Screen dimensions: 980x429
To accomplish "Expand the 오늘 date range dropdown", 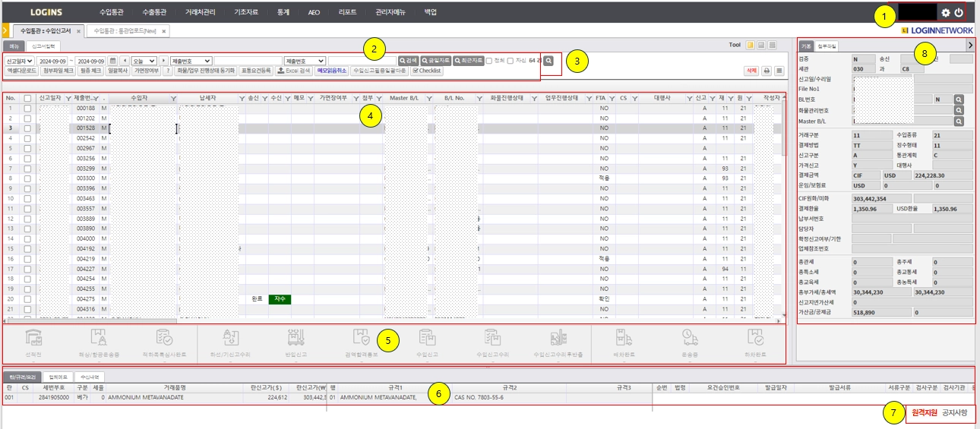I will [143, 61].
